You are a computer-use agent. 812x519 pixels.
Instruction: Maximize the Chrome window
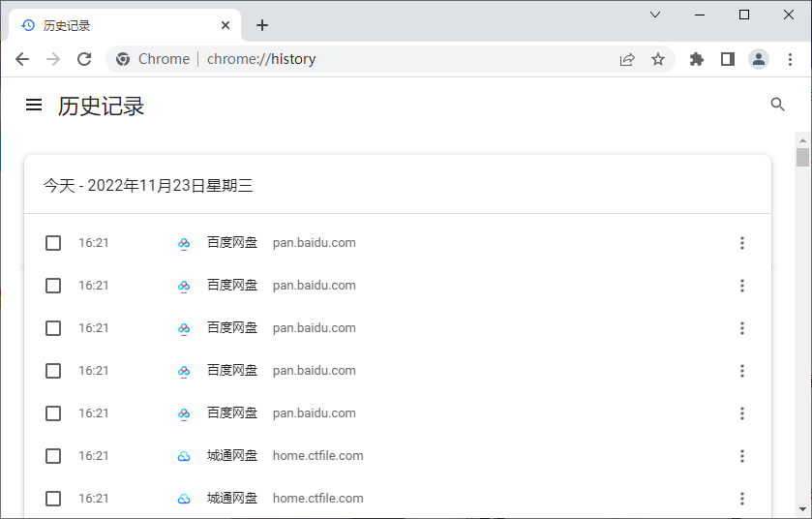tap(744, 15)
